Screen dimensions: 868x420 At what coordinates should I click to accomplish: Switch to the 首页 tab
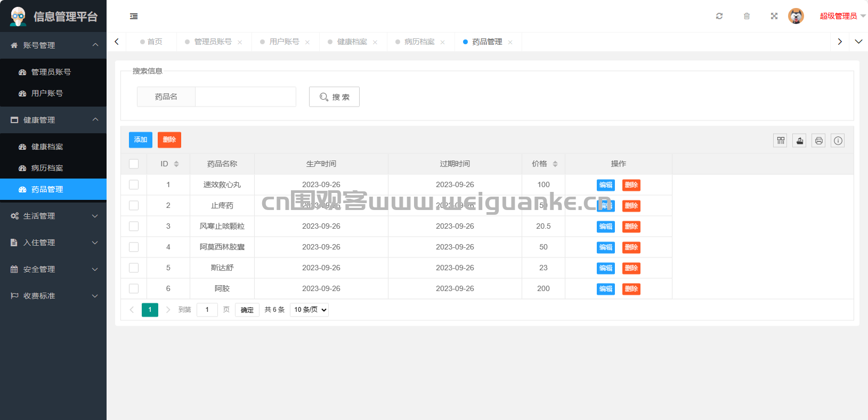point(151,42)
